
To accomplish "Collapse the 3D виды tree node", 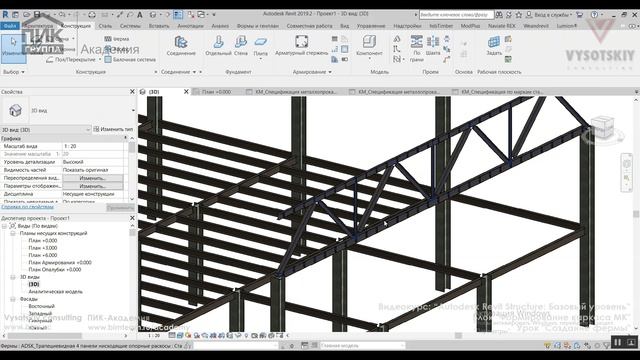I will [x=13, y=277].
